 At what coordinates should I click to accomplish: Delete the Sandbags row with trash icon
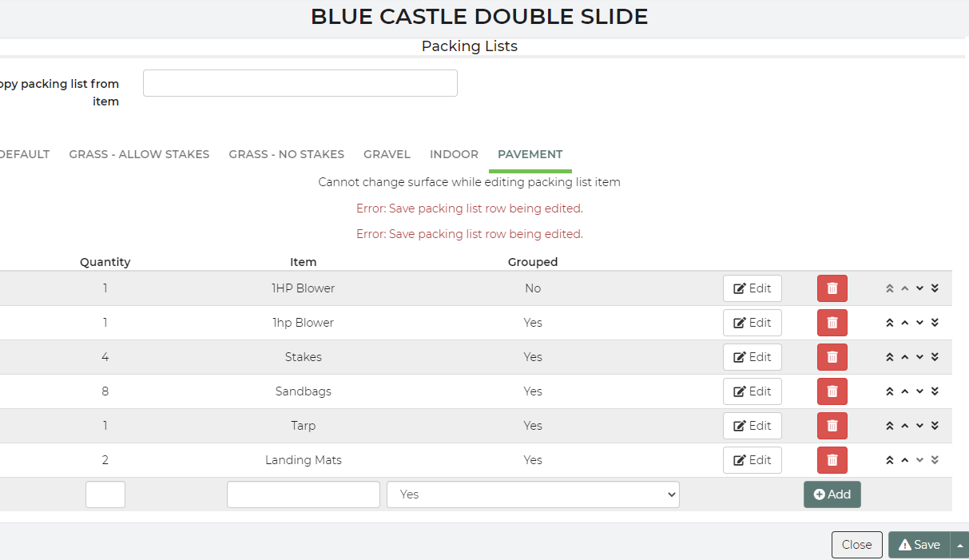point(832,391)
